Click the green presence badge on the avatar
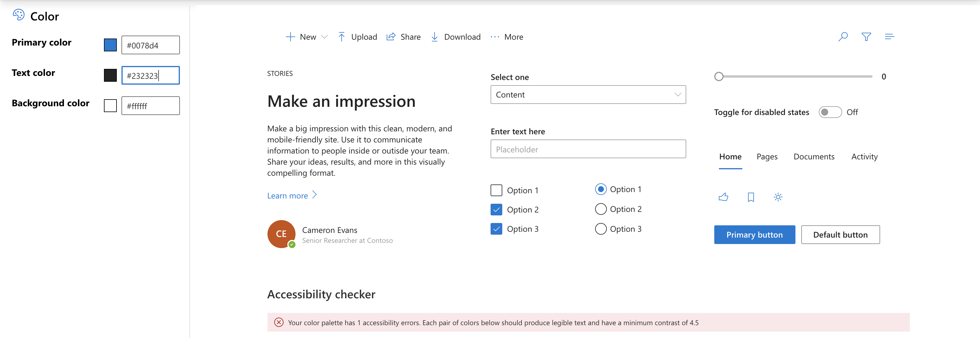Image resolution: width=980 pixels, height=338 pixels. pos(292,245)
